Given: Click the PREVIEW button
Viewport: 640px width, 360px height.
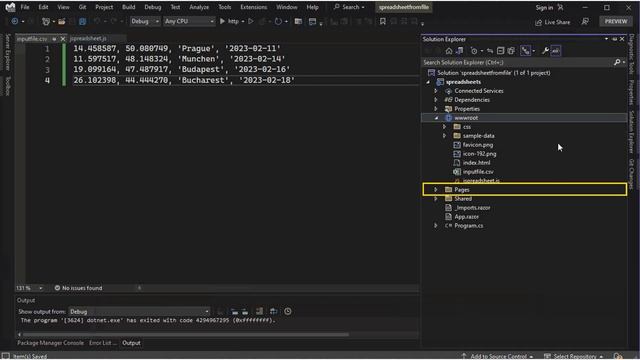Looking at the screenshot, I should (616, 21).
